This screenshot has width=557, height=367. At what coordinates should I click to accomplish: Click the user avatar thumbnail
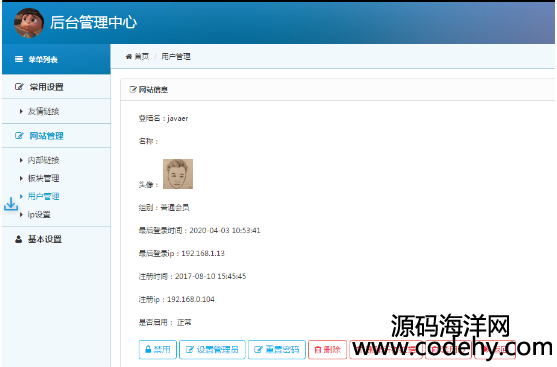point(178,174)
